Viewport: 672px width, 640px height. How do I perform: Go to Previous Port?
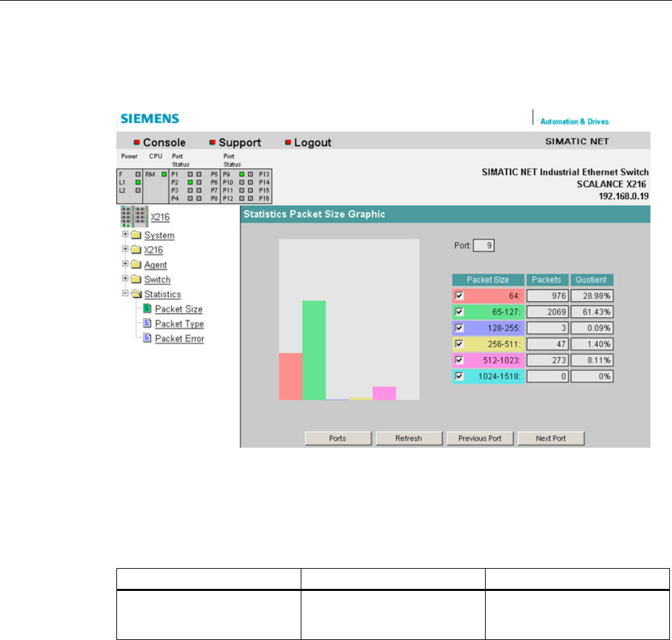pos(480,438)
